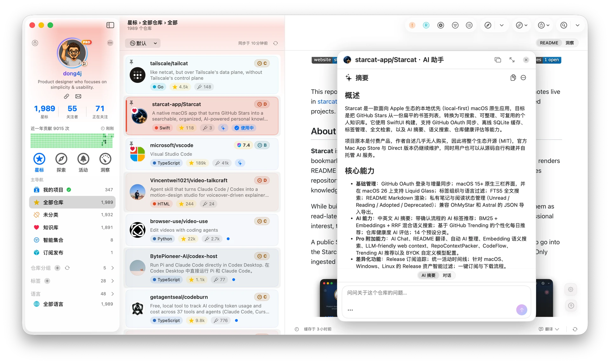Toggle the pin on the microsoft/vscode card
This screenshot has height=364, width=610.
point(131,144)
